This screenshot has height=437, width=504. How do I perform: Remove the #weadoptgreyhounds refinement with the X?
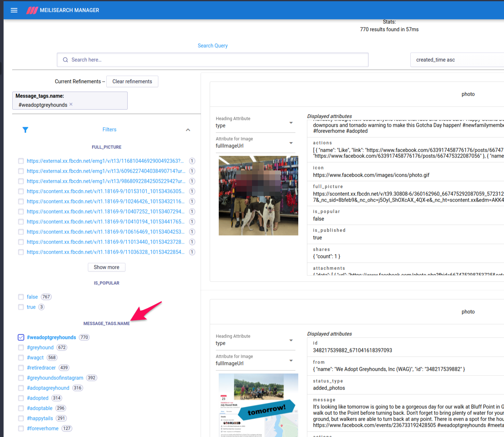71,104
